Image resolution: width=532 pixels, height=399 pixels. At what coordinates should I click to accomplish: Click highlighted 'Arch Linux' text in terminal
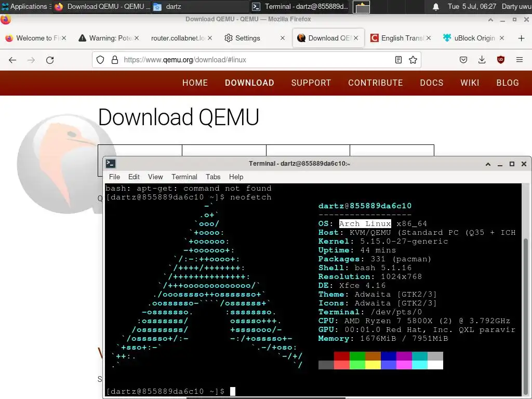point(365,223)
